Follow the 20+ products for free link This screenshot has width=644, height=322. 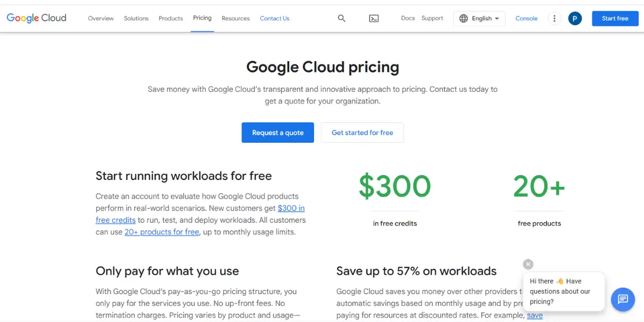162,232
